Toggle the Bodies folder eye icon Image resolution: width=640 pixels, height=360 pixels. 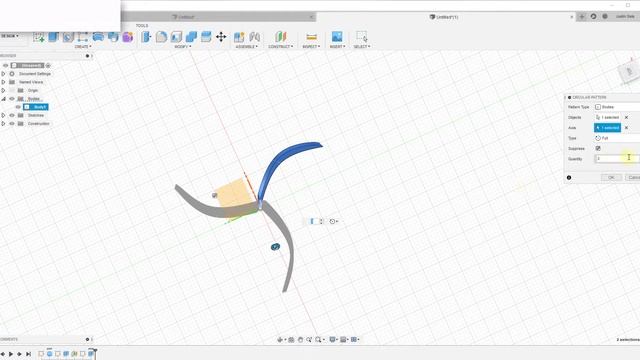click(x=12, y=99)
